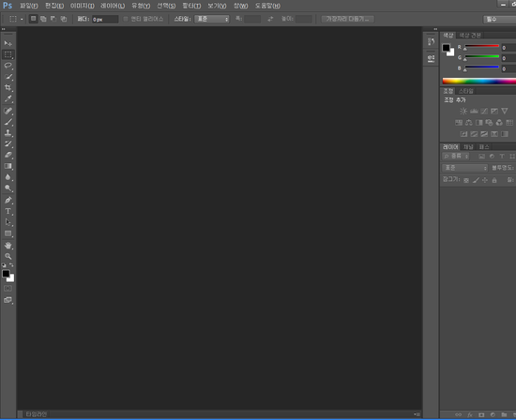The height and width of the screenshot is (420, 516).
Task: Open the History panel icon
Action: point(431,41)
